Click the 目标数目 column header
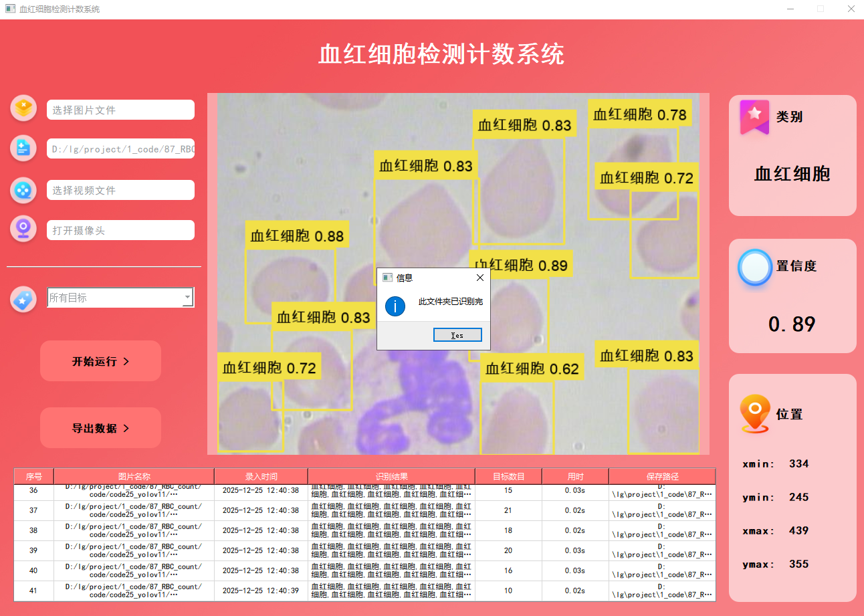864x616 pixels. tap(509, 476)
